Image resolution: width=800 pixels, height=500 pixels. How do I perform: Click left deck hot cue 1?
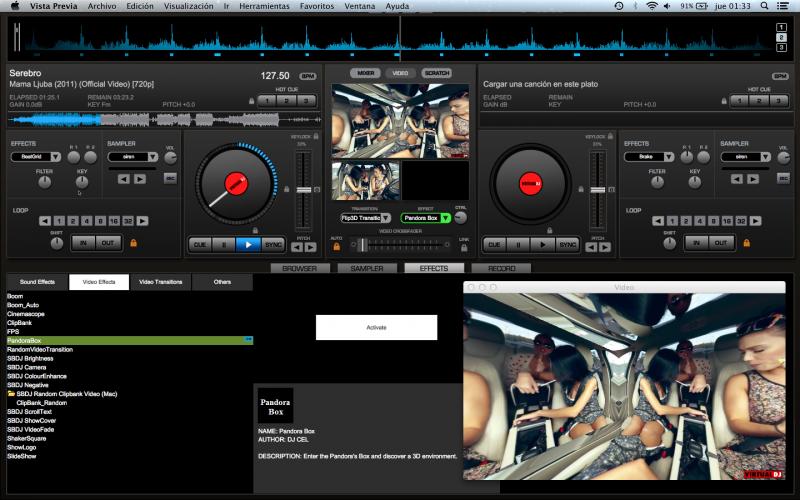coord(267,101)
